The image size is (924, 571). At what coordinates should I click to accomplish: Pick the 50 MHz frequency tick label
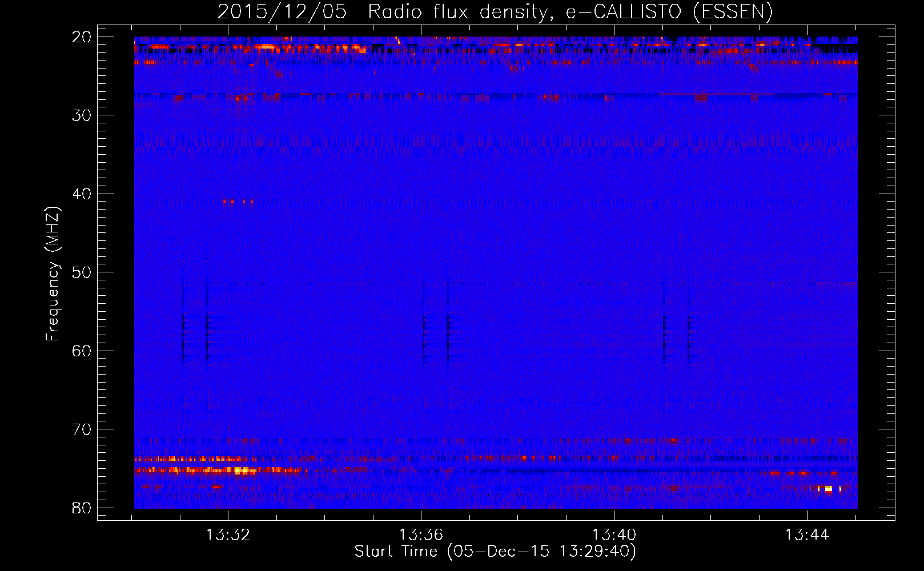pos(82,272)
